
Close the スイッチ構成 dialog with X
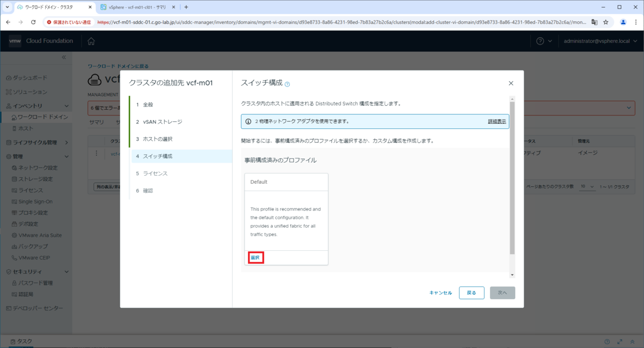[x=511, y=83]
